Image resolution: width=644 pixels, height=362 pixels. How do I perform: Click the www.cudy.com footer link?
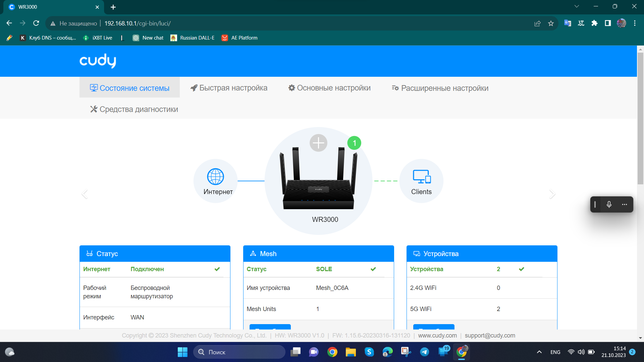click(x=437, y=336)
